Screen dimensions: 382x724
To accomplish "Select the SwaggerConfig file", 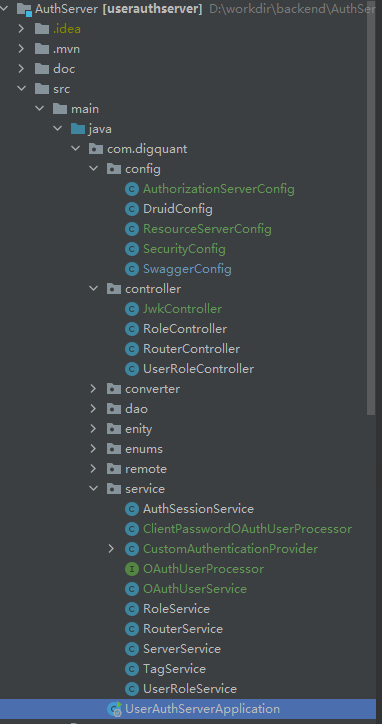I will pyautogui.click(x=187, y=269).
